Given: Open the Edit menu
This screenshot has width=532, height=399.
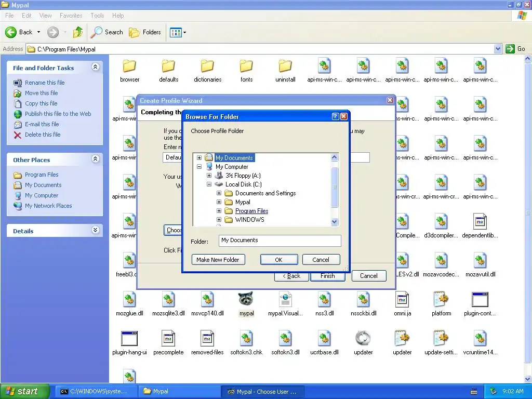Looking at the screenshot, I should tap(26, 16).
